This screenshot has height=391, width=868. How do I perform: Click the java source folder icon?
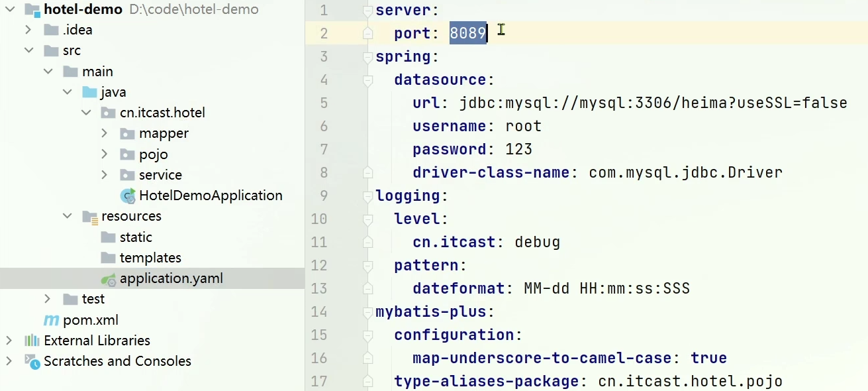[x=89, y=92]
